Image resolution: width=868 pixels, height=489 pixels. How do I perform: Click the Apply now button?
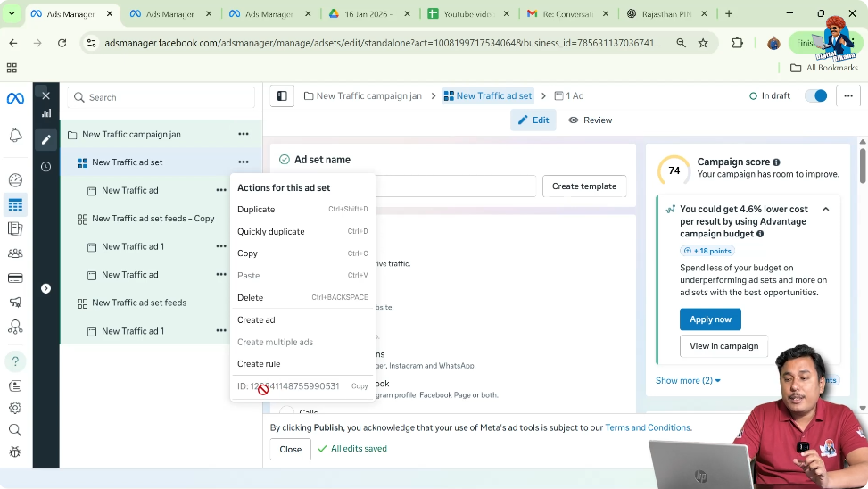pos(710,319)
